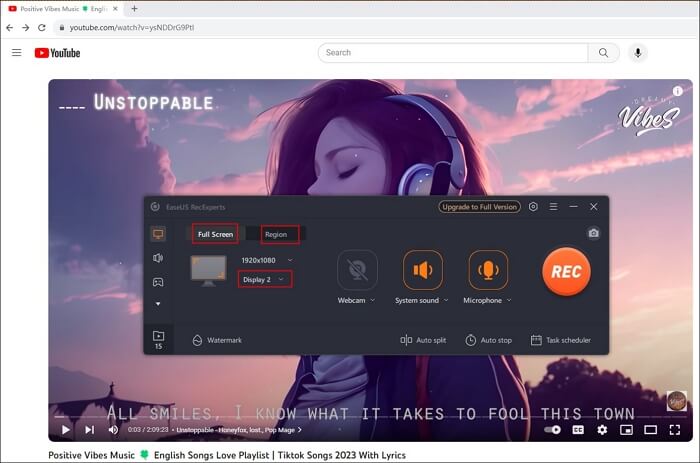Mute the YouTube player volume

(113, 430)
